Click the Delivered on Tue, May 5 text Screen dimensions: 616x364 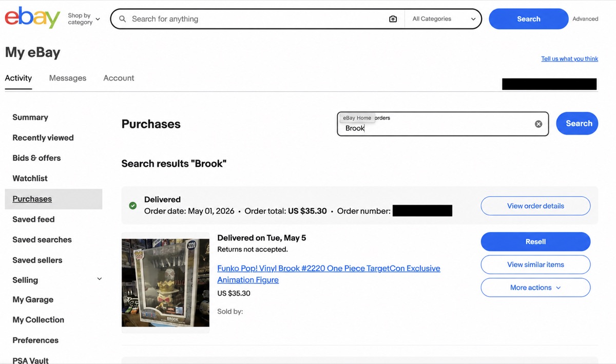[262, 238]
